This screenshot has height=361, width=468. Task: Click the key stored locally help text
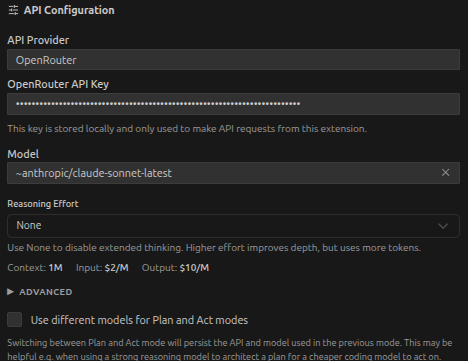click(187, 129)
